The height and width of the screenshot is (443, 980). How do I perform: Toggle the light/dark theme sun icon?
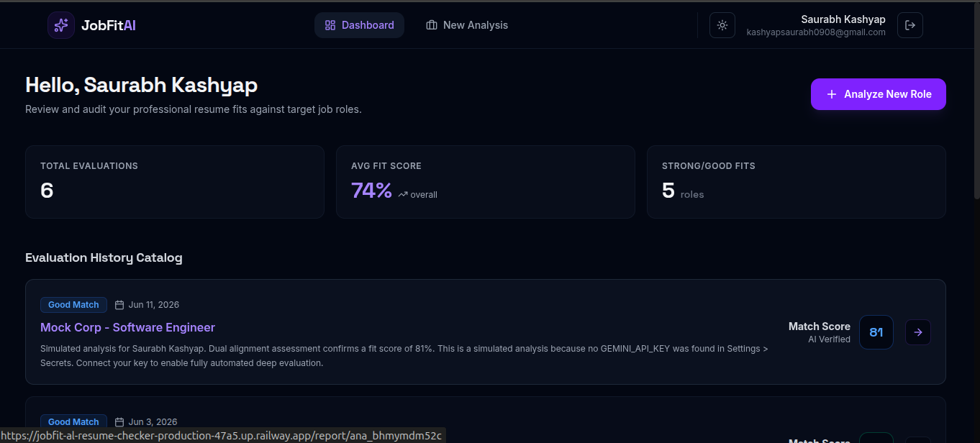722,25
